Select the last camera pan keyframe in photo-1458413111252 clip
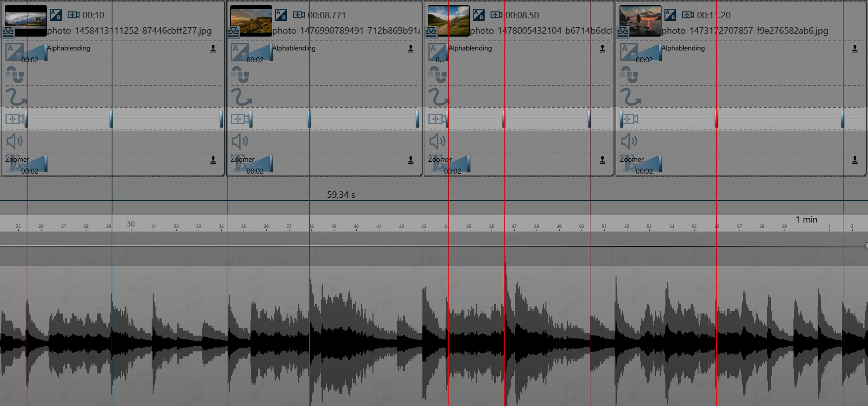This screenshot has height=406, width=868. pos(221,119)
